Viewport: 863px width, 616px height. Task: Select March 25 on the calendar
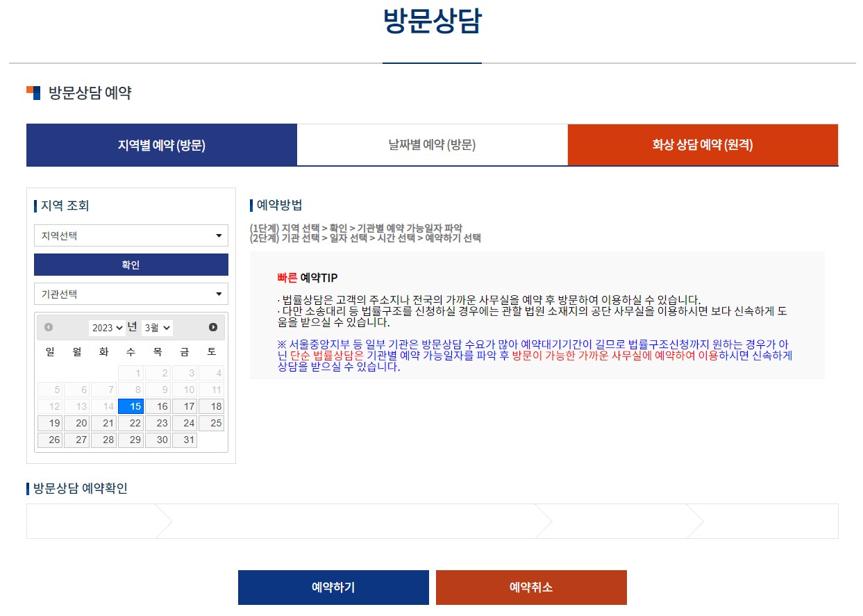click(x=212, y=423)
